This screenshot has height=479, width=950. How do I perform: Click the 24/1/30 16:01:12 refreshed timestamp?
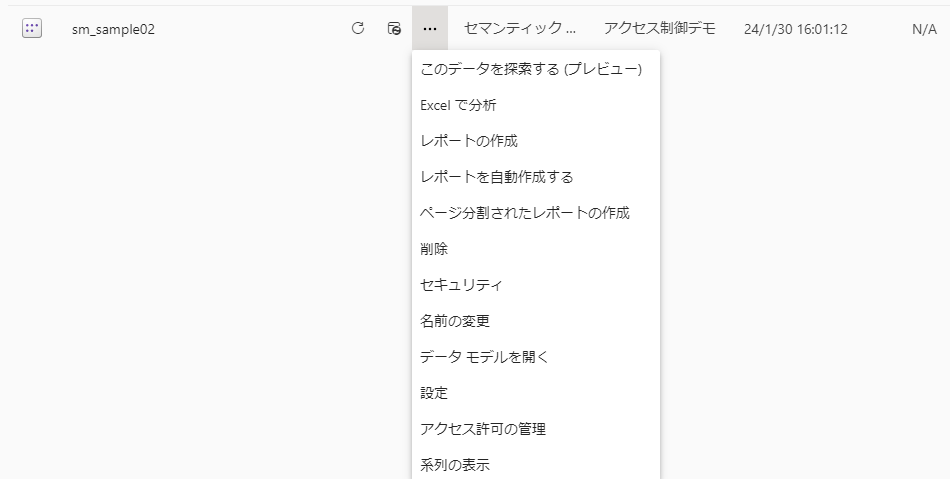[796, 29]
